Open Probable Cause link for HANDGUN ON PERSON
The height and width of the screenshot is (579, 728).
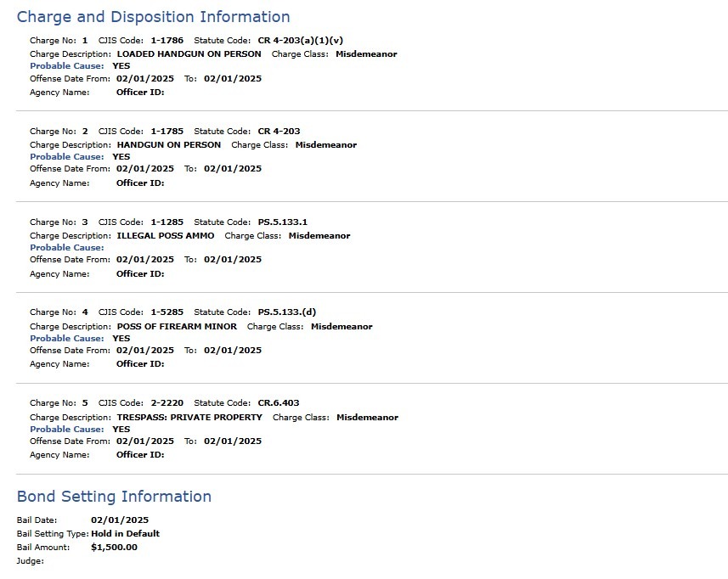pos(67,157)
